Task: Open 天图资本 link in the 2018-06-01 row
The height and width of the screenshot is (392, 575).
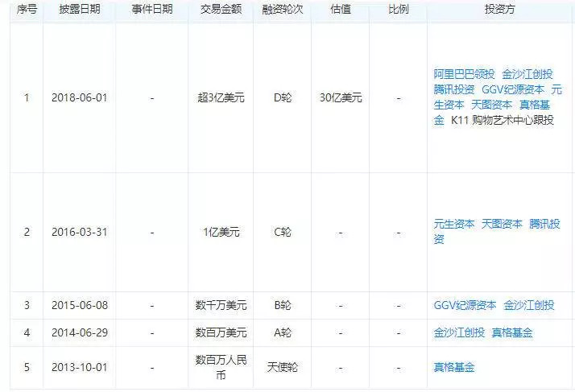Action: coord(491,105)
